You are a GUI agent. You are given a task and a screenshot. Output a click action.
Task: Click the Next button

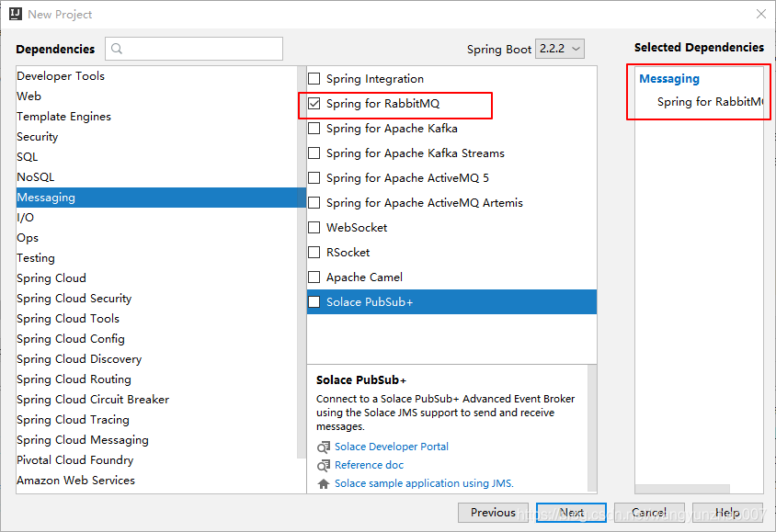571,513
